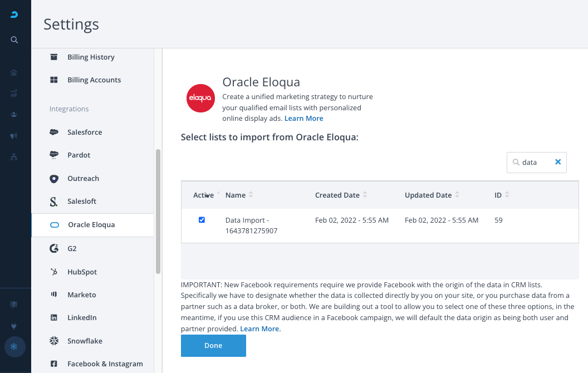Click the home icon in left navigation

pos(14,72)
